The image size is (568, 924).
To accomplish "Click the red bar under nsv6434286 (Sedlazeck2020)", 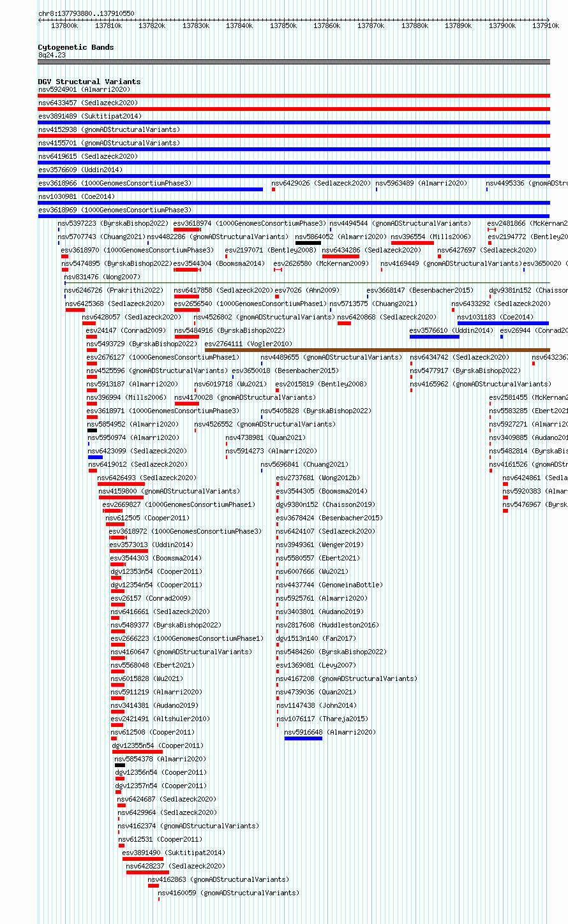I will [341, 256].
